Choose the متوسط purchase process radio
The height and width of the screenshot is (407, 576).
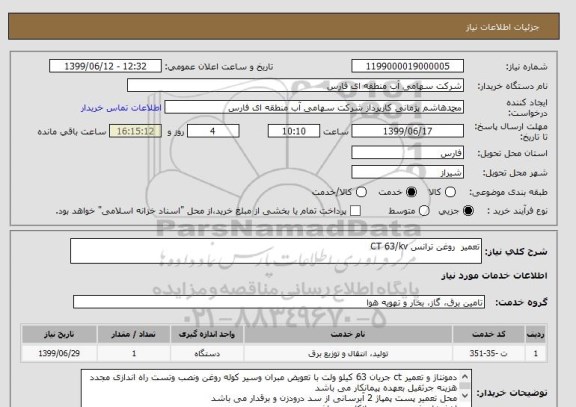tap(424, 211)
